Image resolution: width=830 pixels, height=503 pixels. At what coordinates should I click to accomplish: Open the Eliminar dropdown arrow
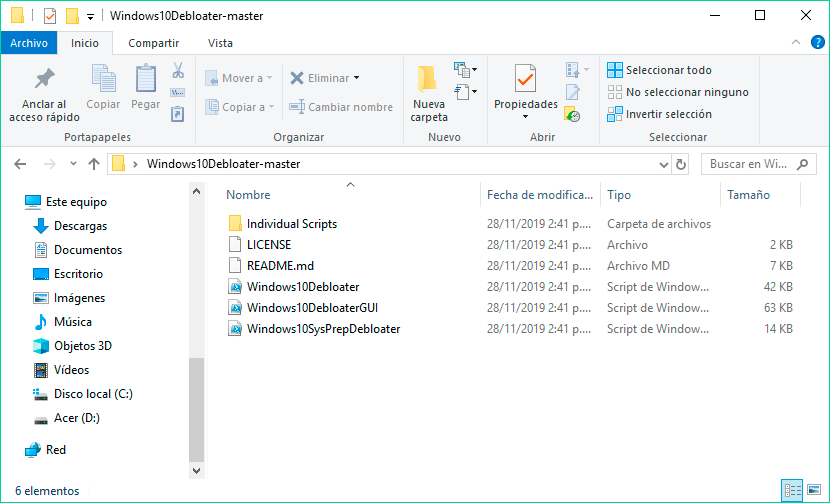point(356,78)
